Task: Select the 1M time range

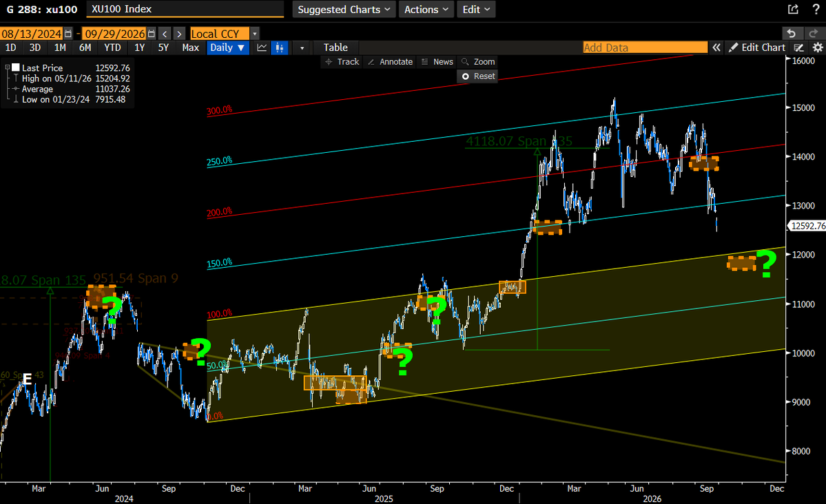Action: pos(60,48)
